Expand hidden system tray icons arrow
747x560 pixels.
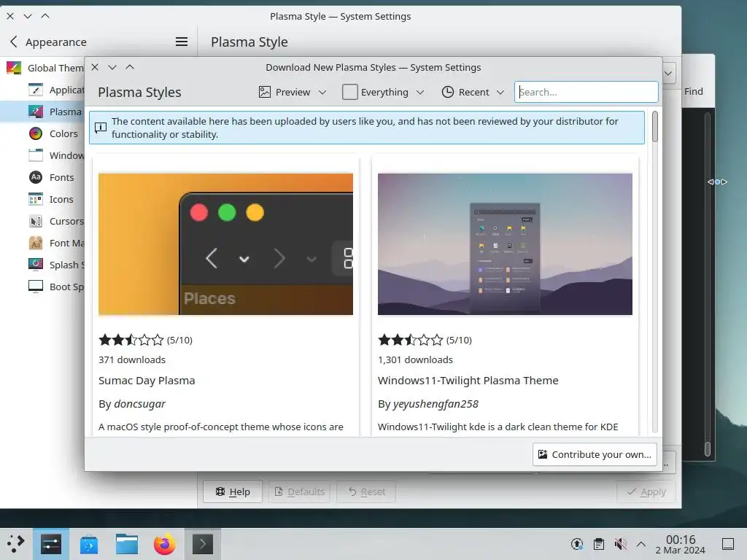[x=641, y=544]
